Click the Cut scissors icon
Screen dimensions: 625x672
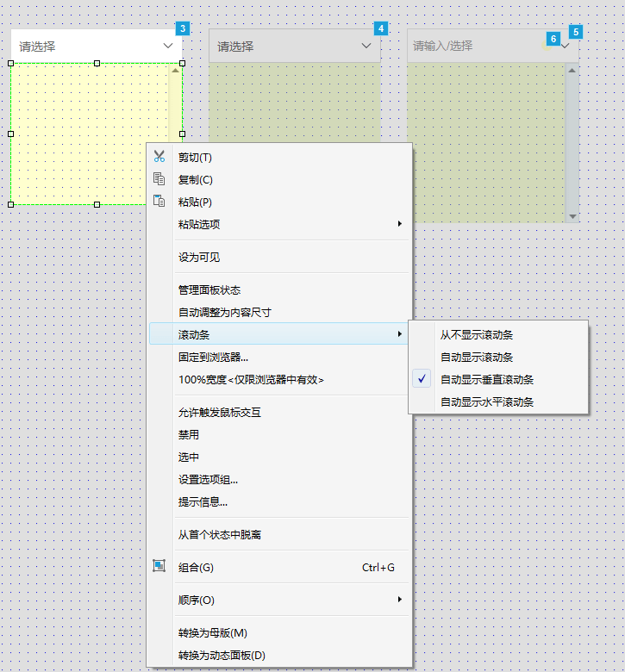tap(159, 157)
